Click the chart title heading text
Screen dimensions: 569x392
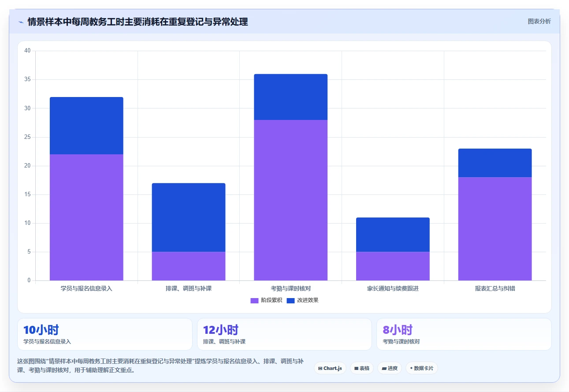pos(138,22)
